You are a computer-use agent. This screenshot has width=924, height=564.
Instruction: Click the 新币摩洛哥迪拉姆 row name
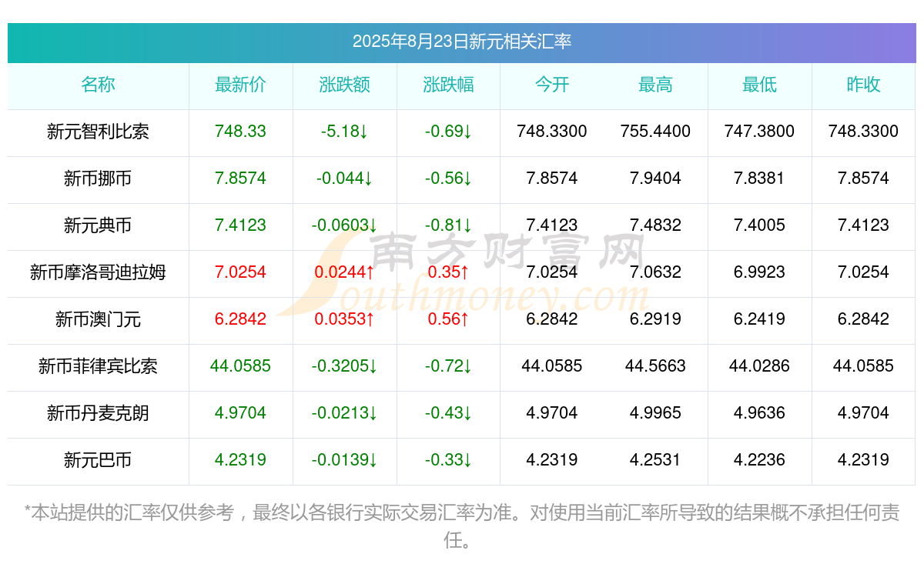point(98,272)
